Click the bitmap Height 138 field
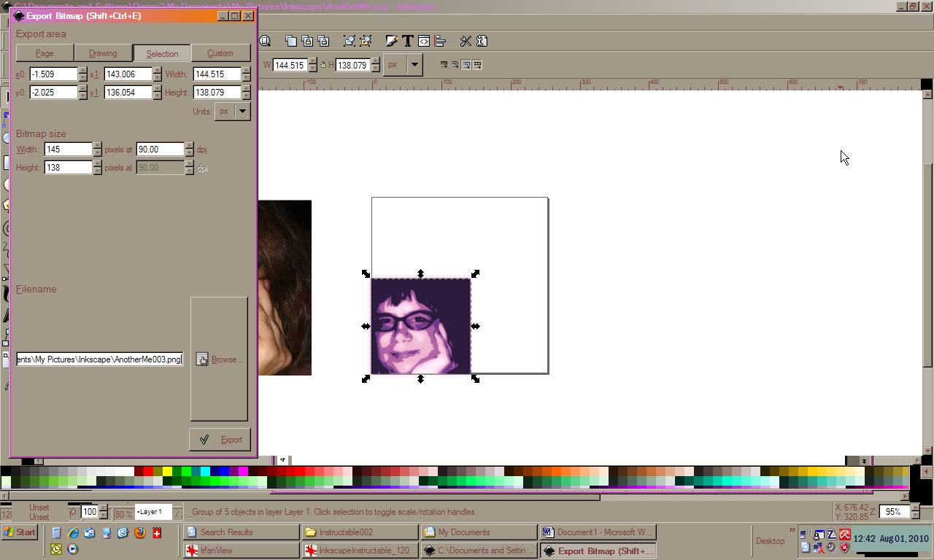 pyautogui.click(x=69, y=168)
